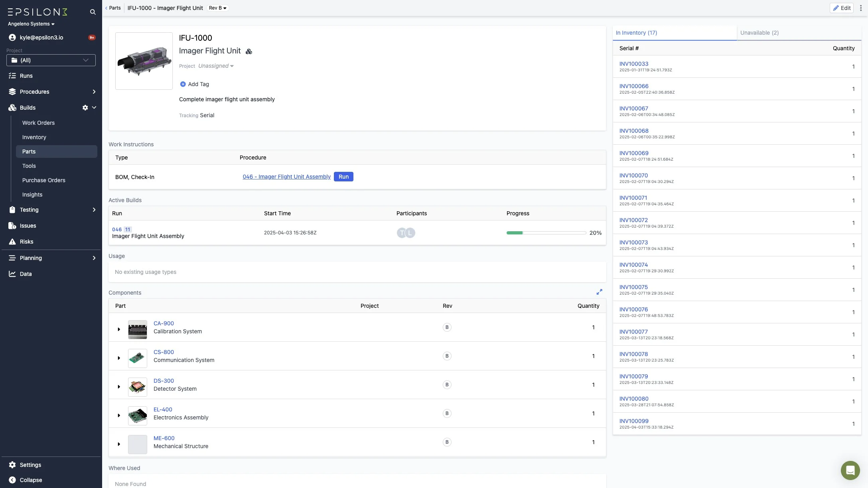Click the 20% build progress bar
The height and width of the screenshot is (488, 868).
tap(546, 233)
